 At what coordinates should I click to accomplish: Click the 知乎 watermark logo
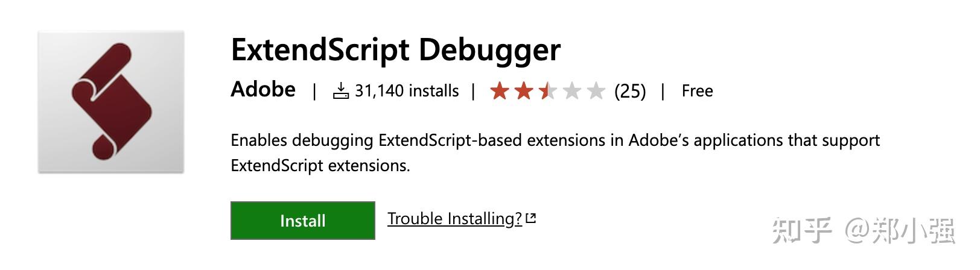click(801, 230)
